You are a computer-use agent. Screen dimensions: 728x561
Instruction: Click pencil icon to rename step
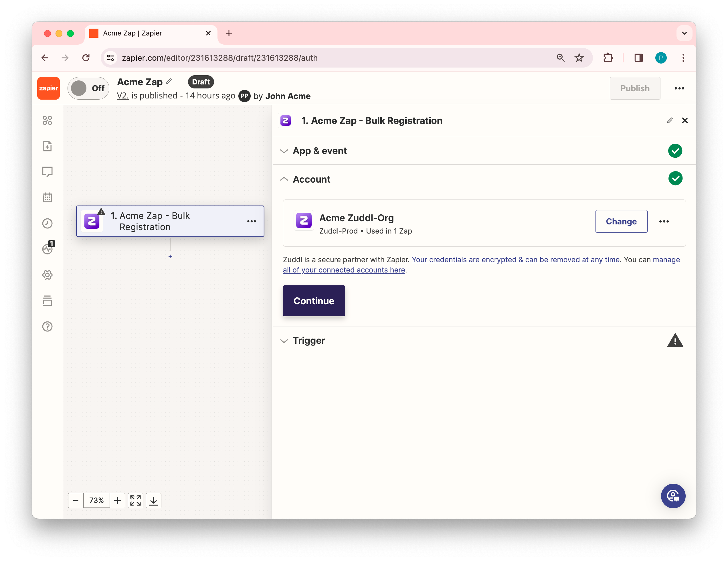670,121
